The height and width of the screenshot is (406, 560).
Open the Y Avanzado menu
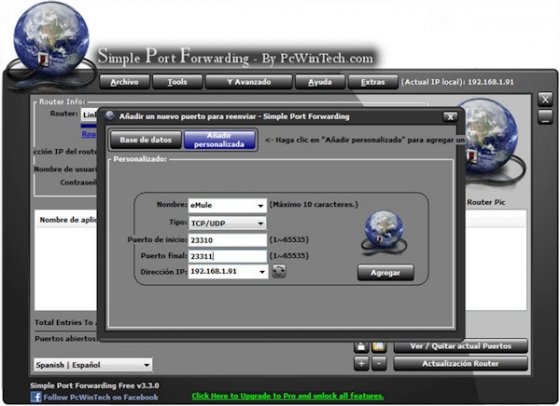point(249,82)
